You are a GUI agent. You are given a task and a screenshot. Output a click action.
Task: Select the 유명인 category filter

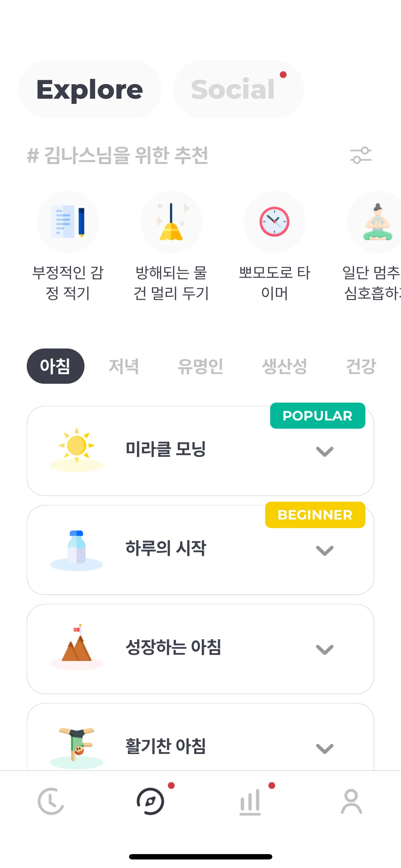click(x=200, y=366)
